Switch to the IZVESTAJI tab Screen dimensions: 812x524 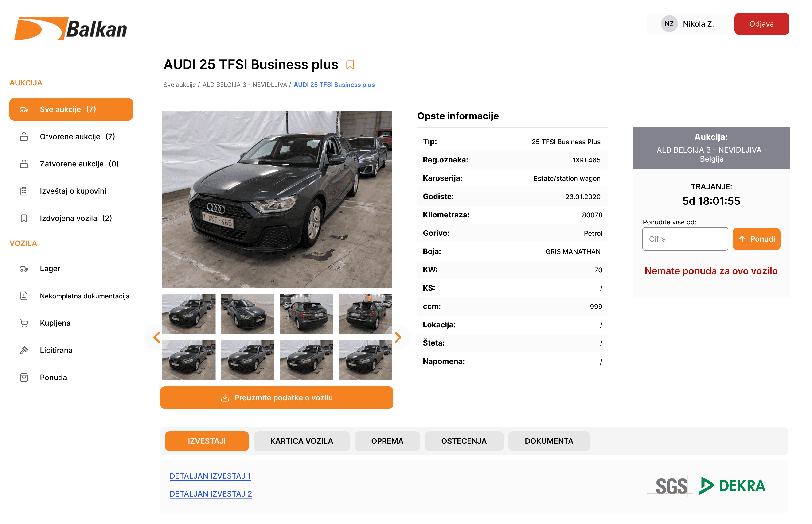point(207,441)
